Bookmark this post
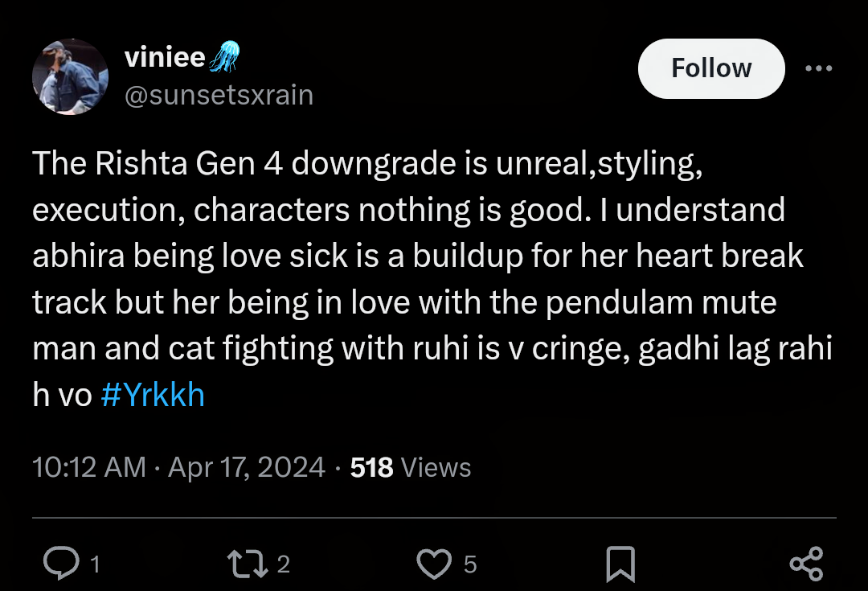Image resolution: width=868 pixels, height=591 pixels. coord(620,564)
